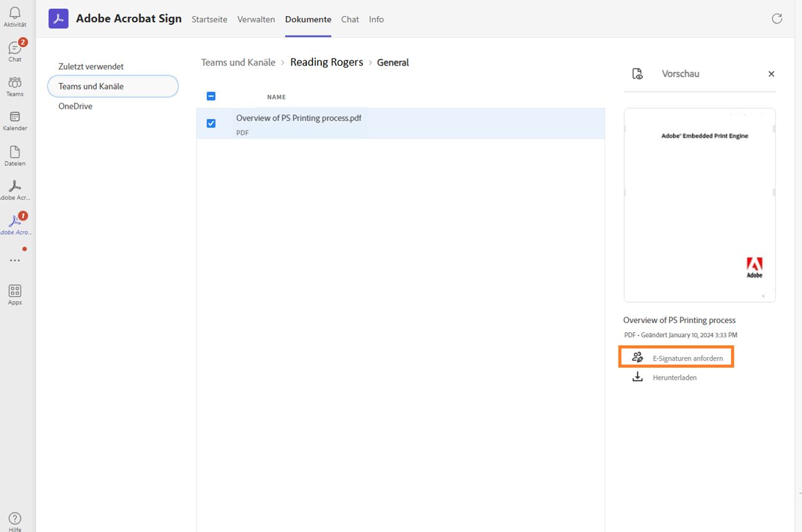Open Chat in the Teams sidebar

[x=15, y=48]
